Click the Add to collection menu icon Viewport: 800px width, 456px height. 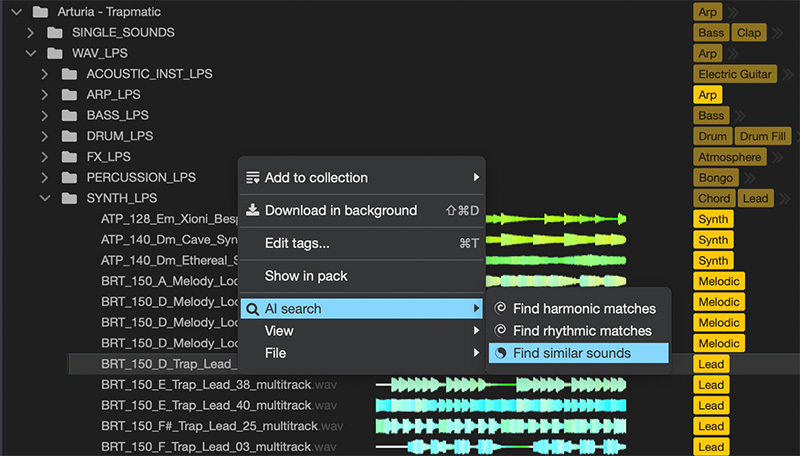(x=253, y=178)
